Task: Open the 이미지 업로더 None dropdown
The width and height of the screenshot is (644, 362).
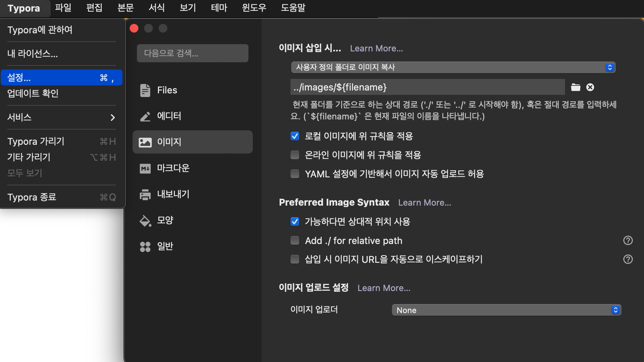Action: click(506, 310)
